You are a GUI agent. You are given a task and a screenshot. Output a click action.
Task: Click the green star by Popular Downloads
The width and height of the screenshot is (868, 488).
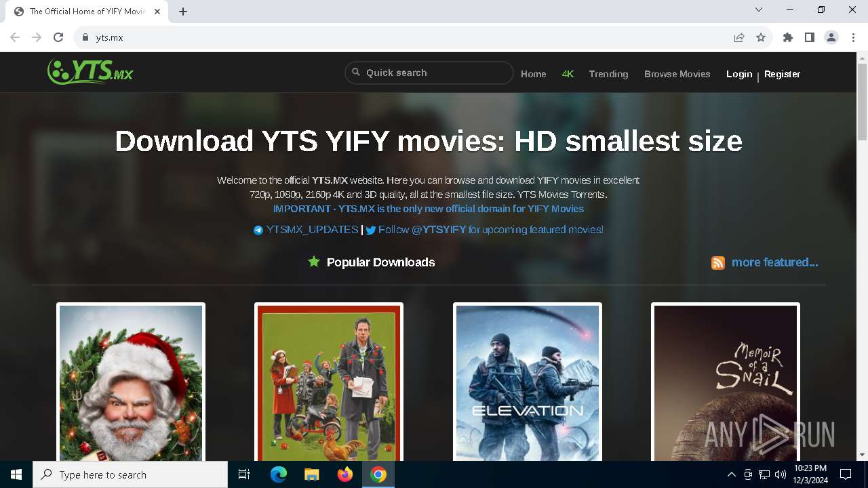(x=314, y=262)
